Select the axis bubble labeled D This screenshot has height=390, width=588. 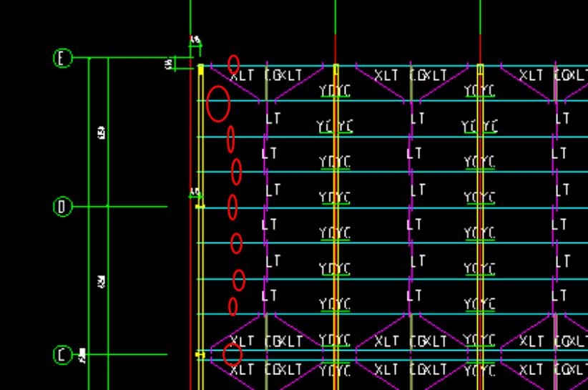tap(62, 207)
